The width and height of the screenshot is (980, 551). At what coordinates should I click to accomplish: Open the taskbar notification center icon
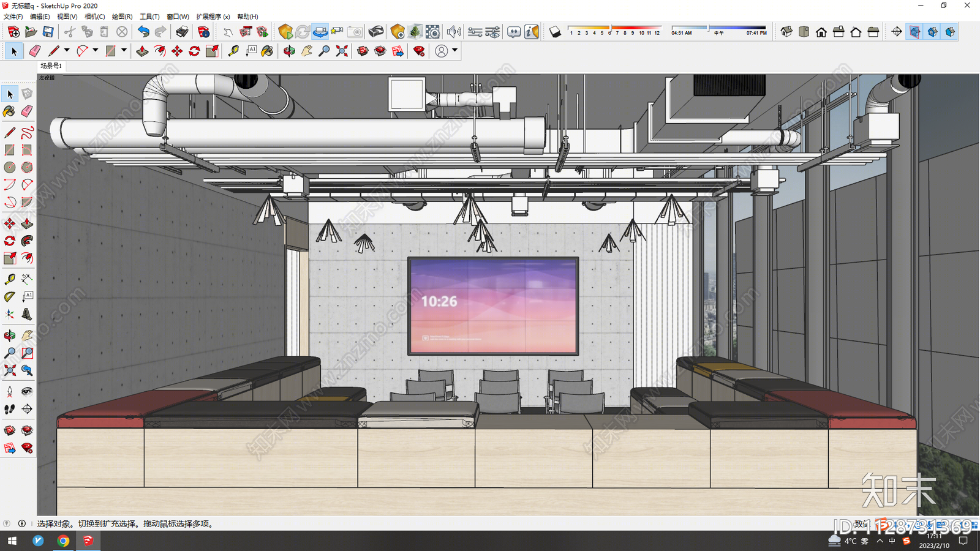tap(963, 541)
